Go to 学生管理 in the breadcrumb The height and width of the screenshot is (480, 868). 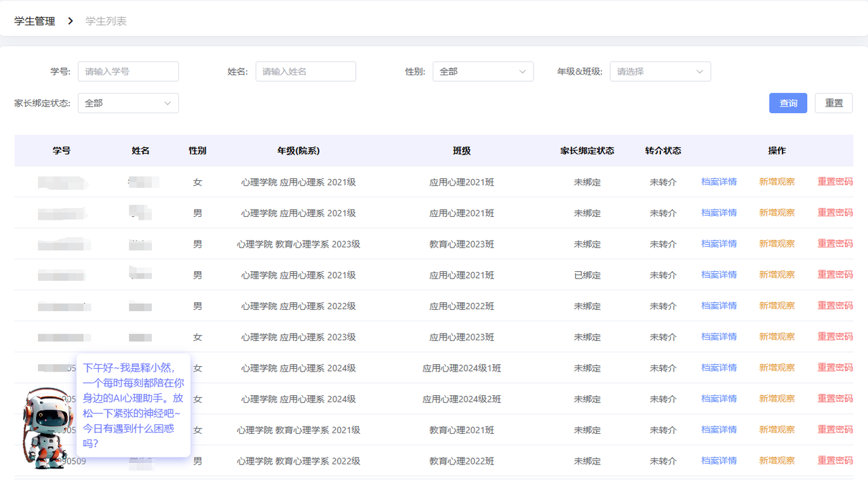35,21
